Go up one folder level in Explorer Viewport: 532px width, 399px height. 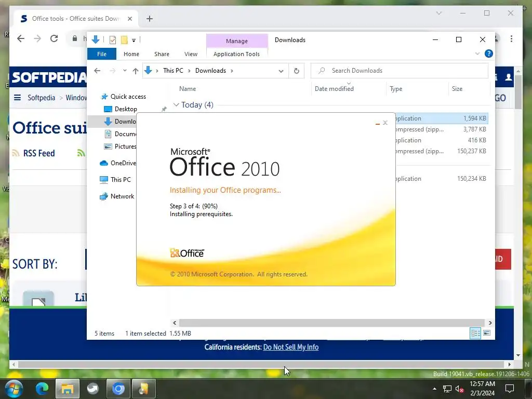pos(136,71)
